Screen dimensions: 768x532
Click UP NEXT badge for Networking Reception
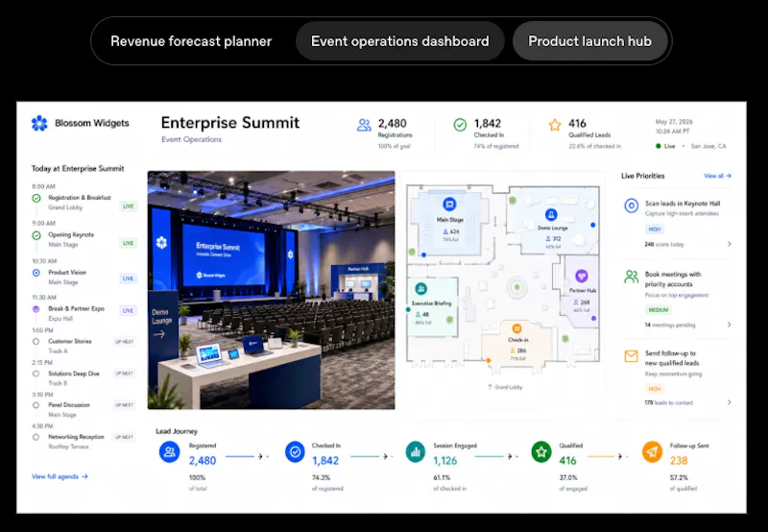coord(124,437)
